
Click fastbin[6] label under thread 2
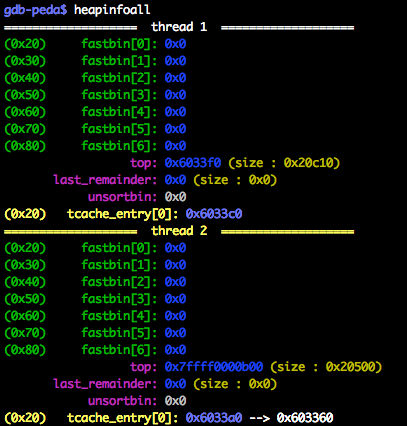click(x=119, y=350)
